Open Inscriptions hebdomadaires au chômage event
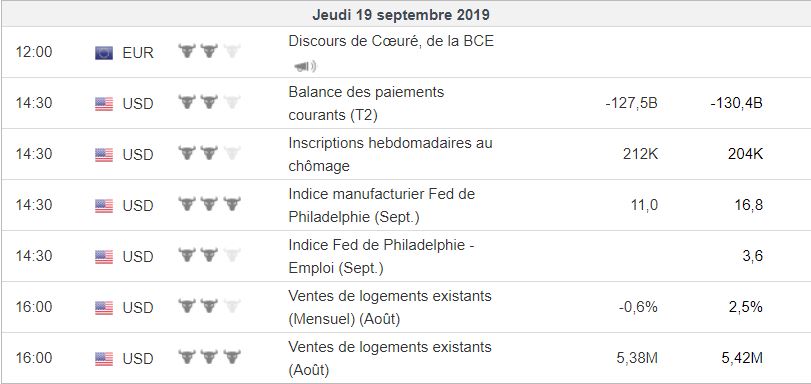Image resolution: width=811 pixels, height=384 pixels. [x=391, y=154]
